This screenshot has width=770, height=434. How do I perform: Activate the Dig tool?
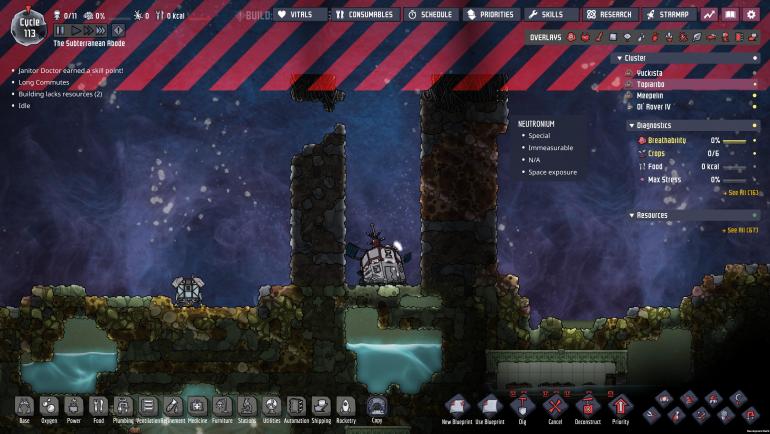click(519, 408)
